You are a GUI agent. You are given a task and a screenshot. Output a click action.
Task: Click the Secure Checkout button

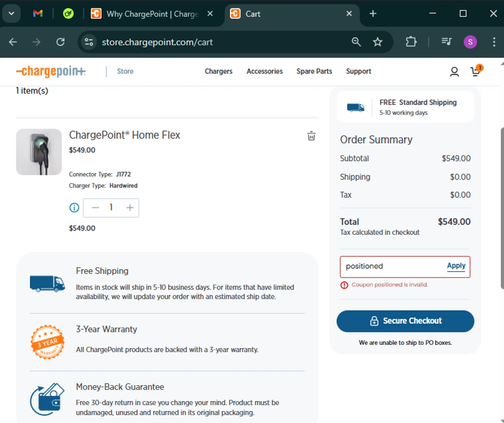pyautogui.click(x=405, y=321)
